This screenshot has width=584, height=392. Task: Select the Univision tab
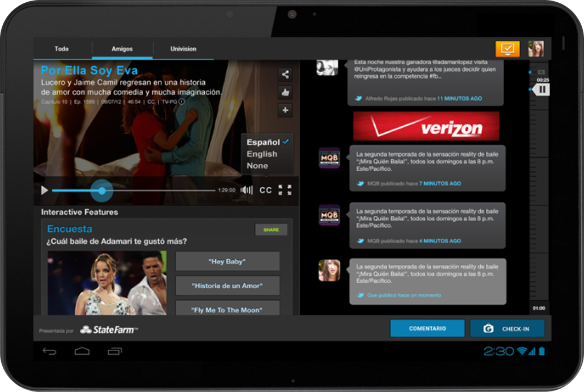(183, 49)
